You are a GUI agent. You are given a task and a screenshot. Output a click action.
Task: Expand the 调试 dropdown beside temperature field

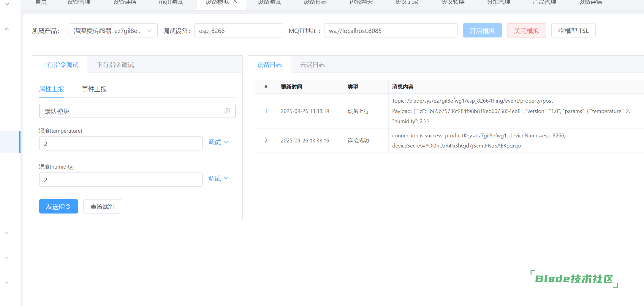point(218,142)
